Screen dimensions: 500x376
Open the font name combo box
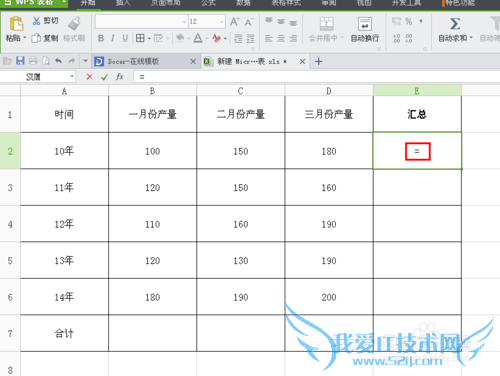coord(141,22)
